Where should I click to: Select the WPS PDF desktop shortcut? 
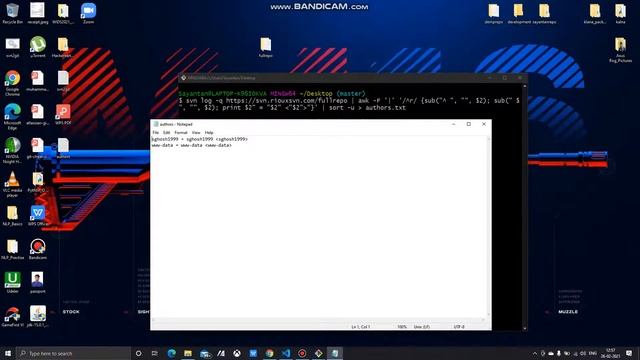[63, 114]
